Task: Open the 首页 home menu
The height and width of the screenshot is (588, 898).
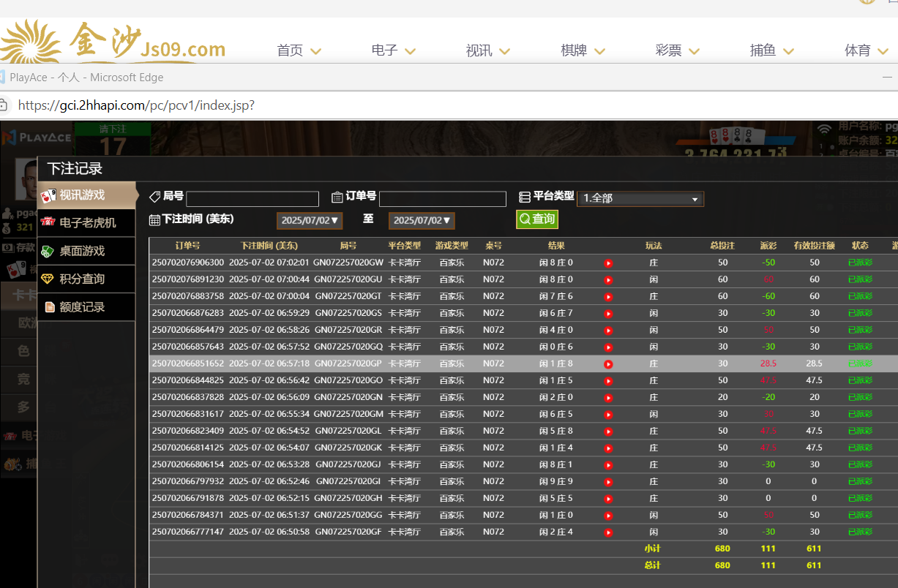Action: [x=299, y=50]
